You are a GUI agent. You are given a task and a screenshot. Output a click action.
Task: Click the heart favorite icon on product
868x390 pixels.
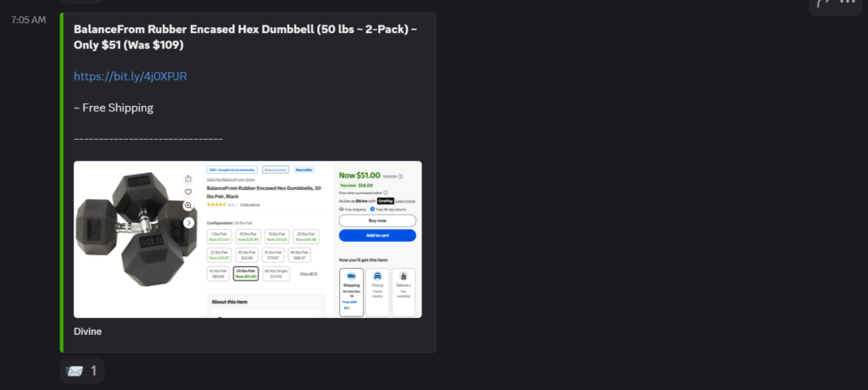click(x=188, y=192)
